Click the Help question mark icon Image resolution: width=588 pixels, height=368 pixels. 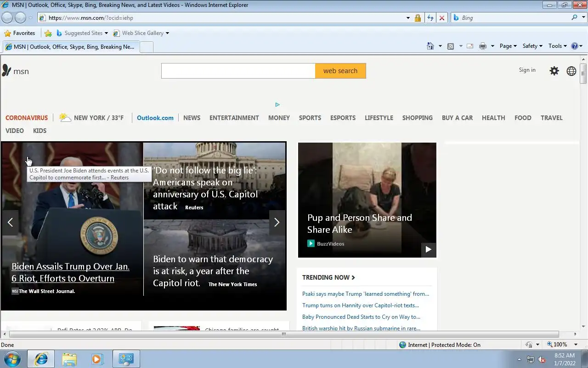(x=574, y=46)
